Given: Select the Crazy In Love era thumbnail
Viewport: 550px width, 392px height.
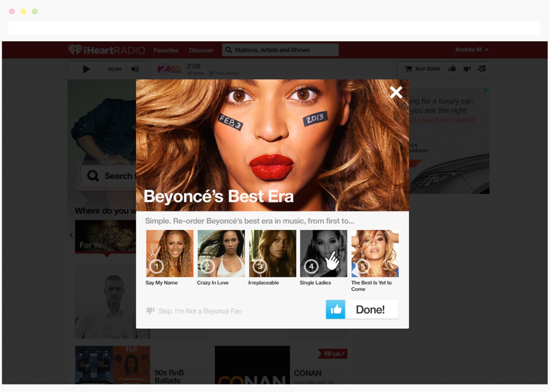Looking at the screenshot, I should click(x=221, y=253).
